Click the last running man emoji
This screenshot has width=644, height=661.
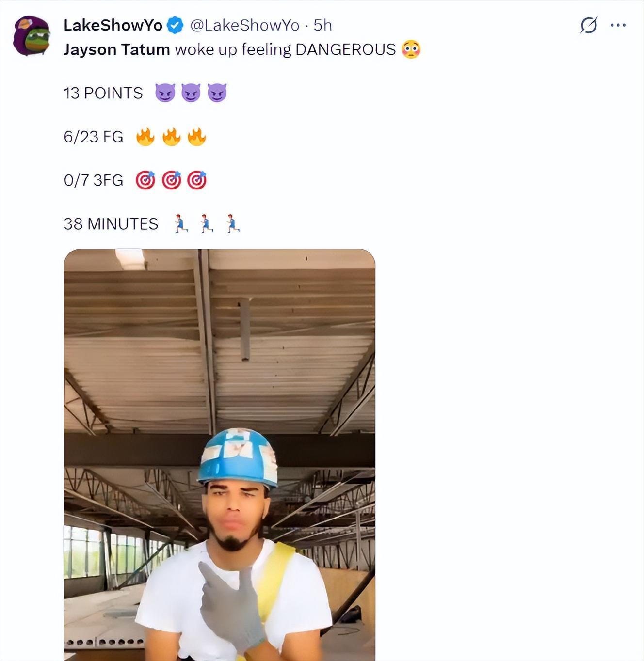[x=233, y=223]
